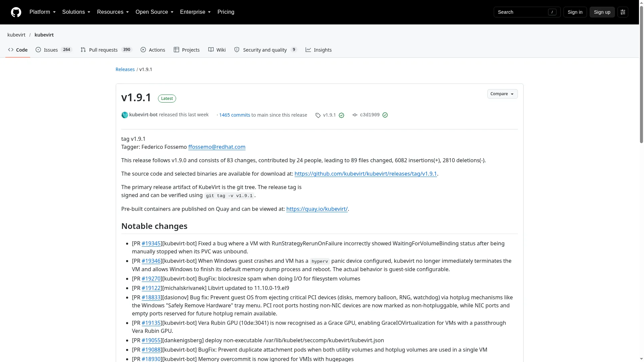Open pull request #19345 link

click(x=151, y=244)
